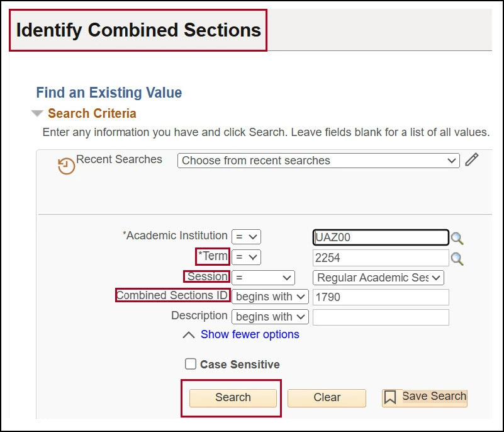The width and height of the screenshot is (504, 432).
Task: Click the Session field label
Action: click(x=207, y=276)
